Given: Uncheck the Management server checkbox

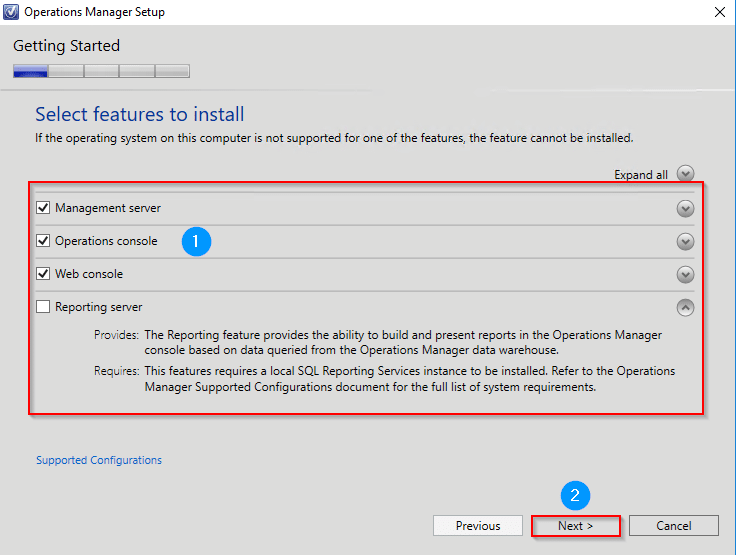Looking at the screenshot, I should 43,208.
